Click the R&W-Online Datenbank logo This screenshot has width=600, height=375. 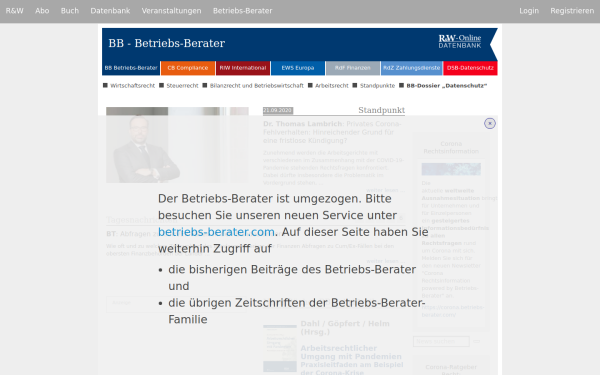point(460,41)
